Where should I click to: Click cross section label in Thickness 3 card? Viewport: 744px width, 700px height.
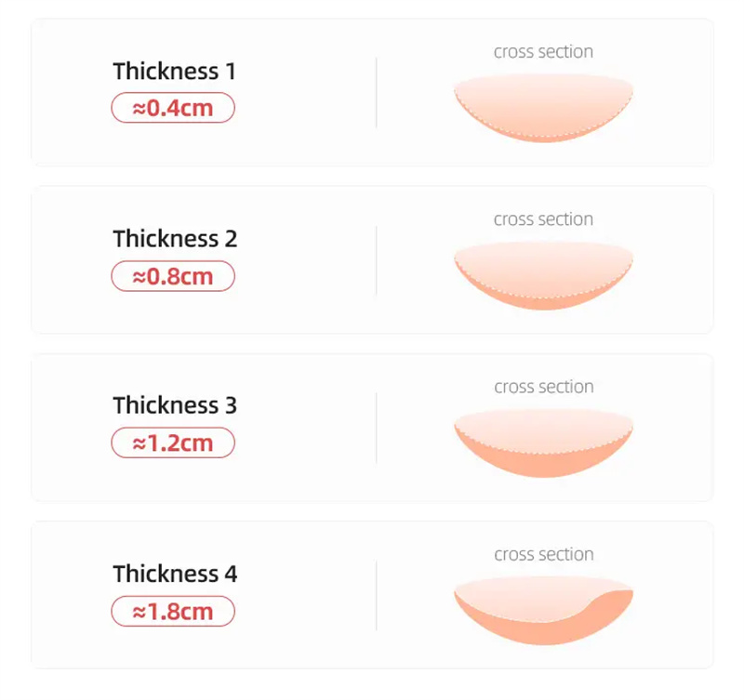coord(544,387)
